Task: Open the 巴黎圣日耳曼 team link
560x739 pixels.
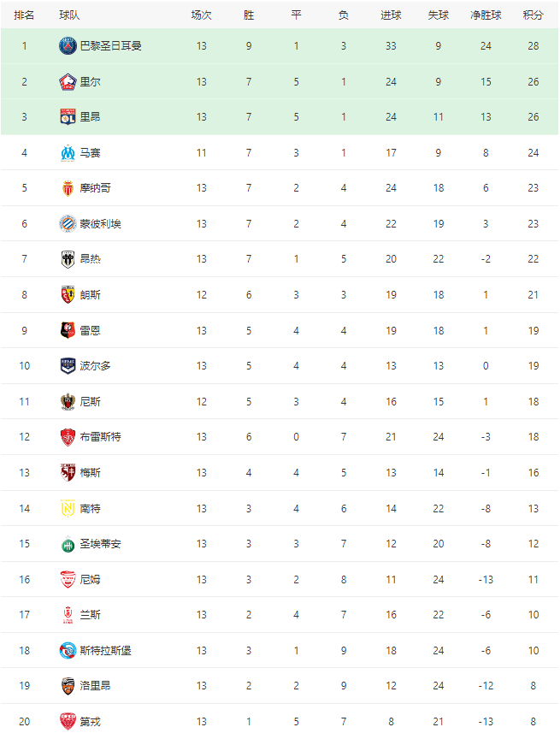Action: 110,45
